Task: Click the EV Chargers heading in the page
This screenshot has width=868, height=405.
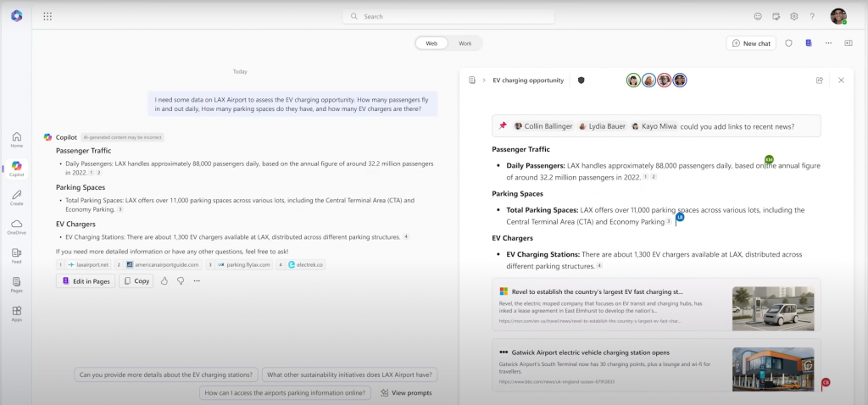Action: [513, 238]
